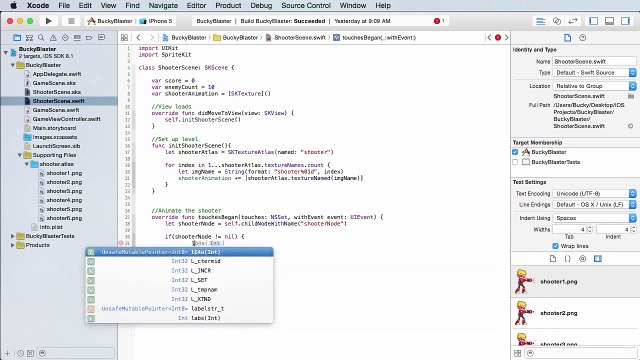Open the Code Snippet library

[568, 259]
